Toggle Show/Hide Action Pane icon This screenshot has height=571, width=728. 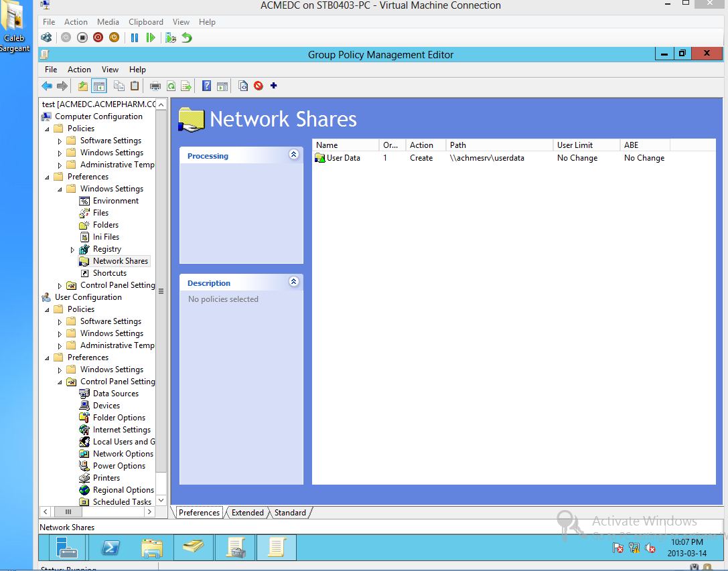click(222, 86)
